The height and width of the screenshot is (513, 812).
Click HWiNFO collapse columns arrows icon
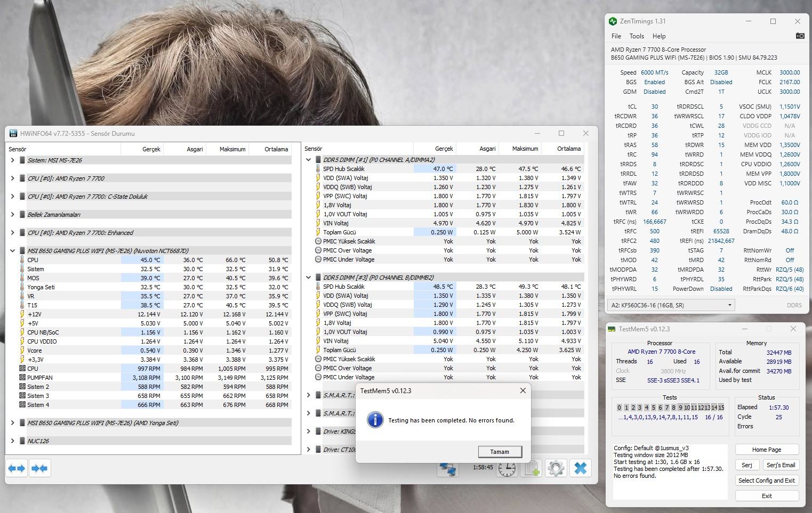click(39, 468)
